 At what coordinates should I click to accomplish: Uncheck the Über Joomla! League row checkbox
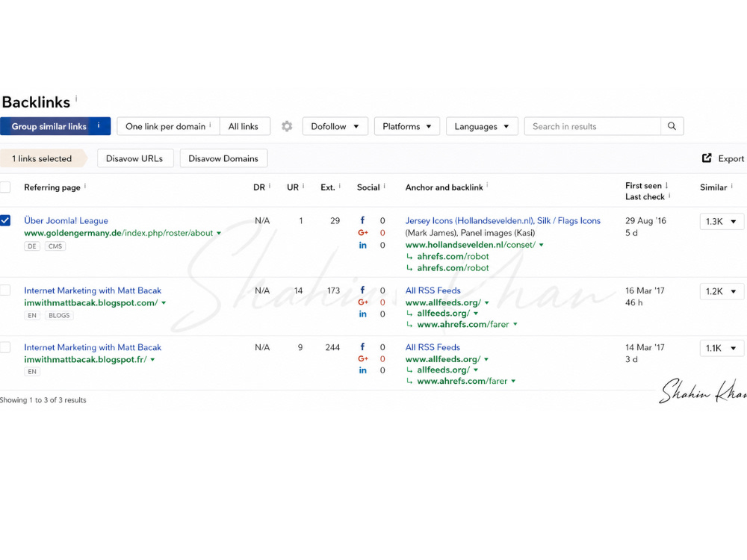click(x=5, y=220)
